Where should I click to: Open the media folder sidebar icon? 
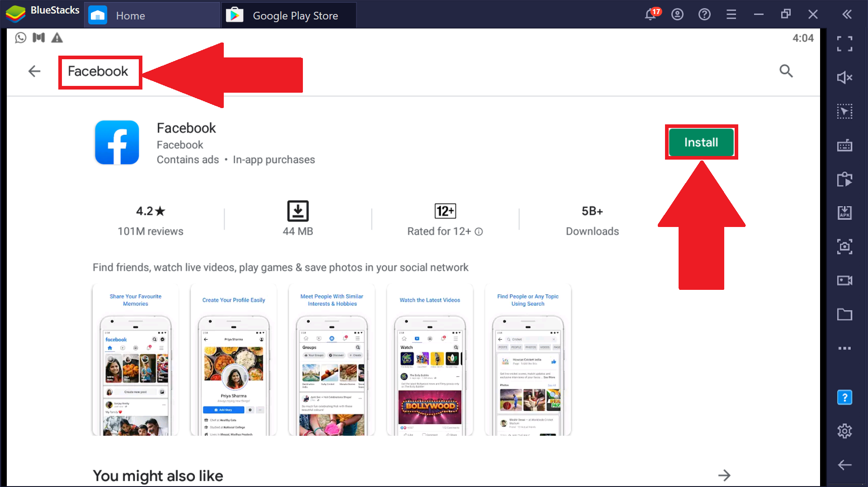[x=844, y=314]
